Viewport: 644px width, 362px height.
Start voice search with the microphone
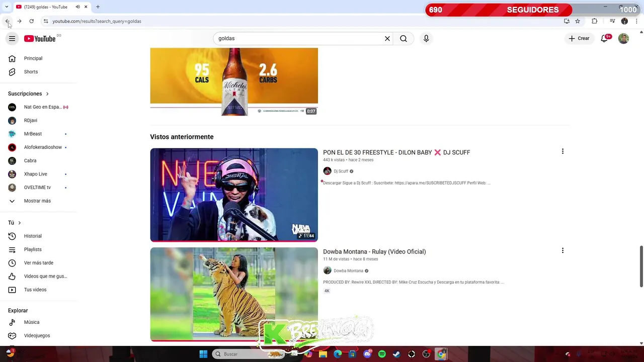point(426,39)
